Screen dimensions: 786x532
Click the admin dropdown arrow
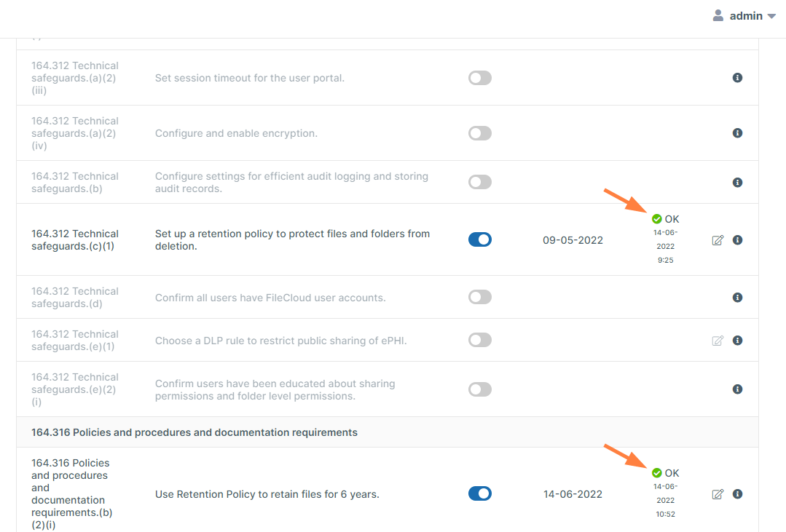(x=771, y=17)
